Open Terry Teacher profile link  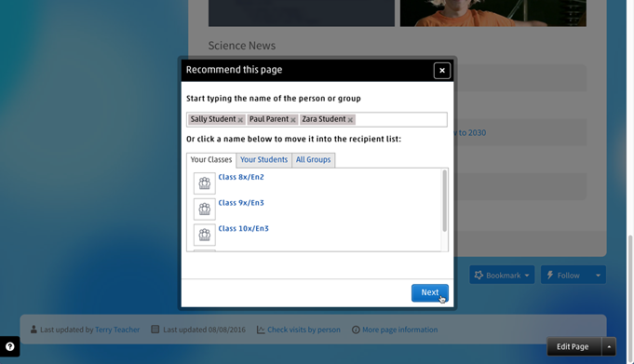tap(117, 330)
